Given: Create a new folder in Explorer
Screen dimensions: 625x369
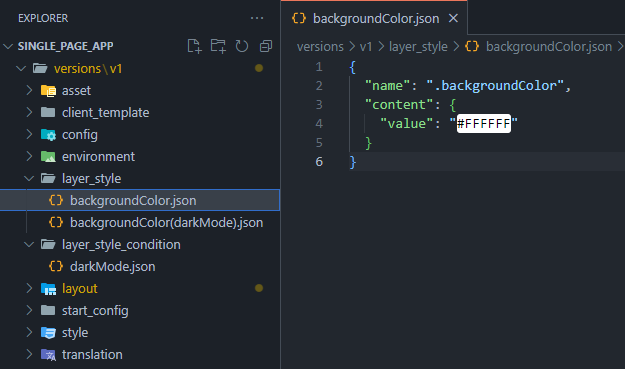Looking at the screenshot, I should 218,46.
